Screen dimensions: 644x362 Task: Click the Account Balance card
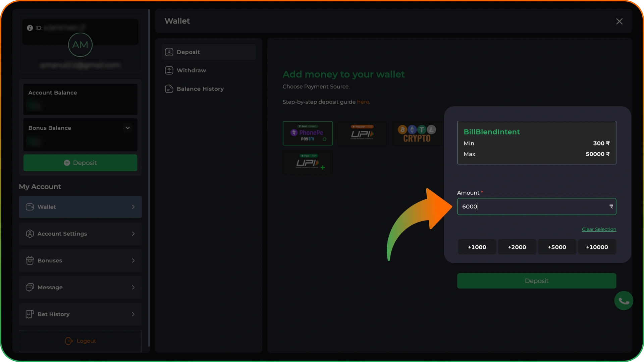click(80, 100)
